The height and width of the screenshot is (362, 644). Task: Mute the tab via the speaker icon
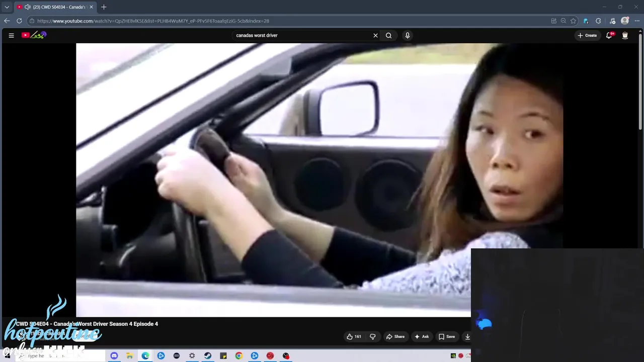pyautogui.click(x=27, y=7)
